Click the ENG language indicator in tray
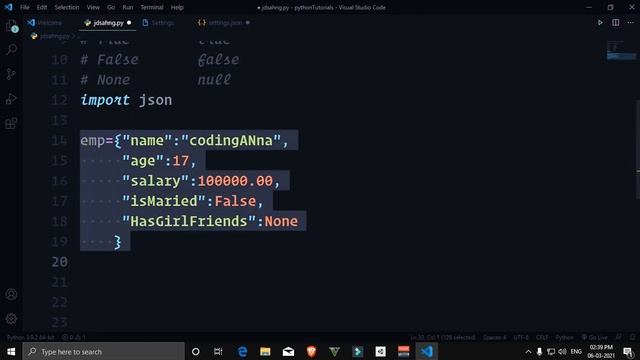 (x=576, y=351)
